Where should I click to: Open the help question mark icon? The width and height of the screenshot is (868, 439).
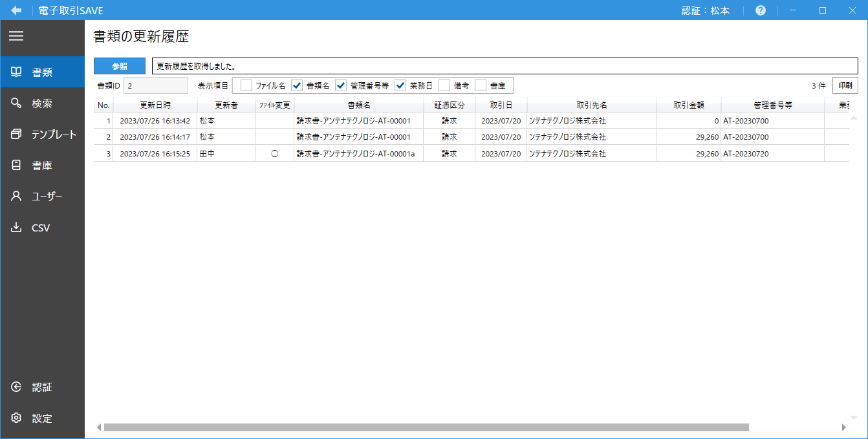point(761,10)
